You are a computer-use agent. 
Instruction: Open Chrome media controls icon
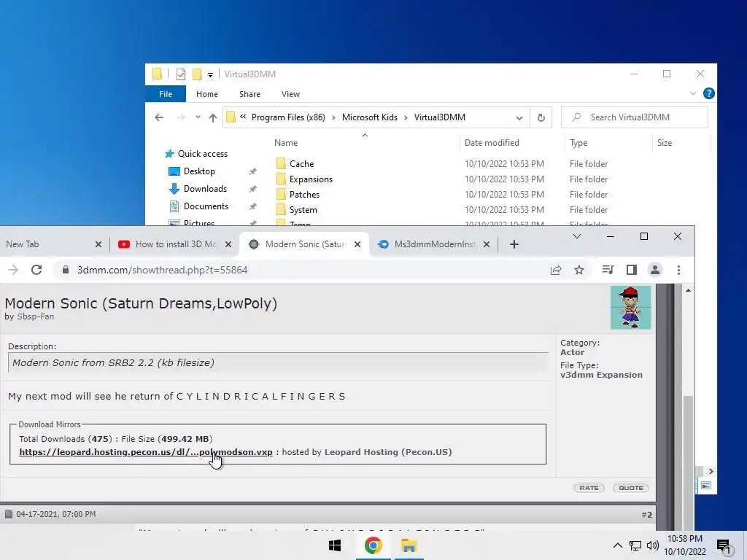coord(608,270)
